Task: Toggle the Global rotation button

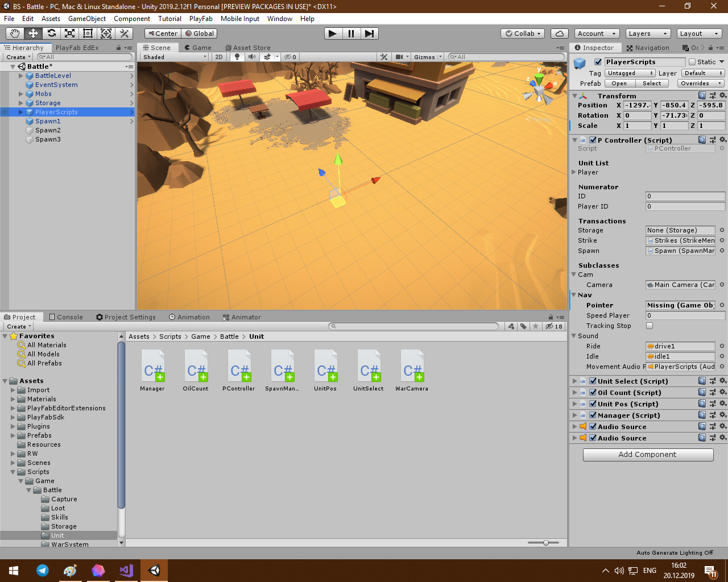Action: tap(200, 34)
